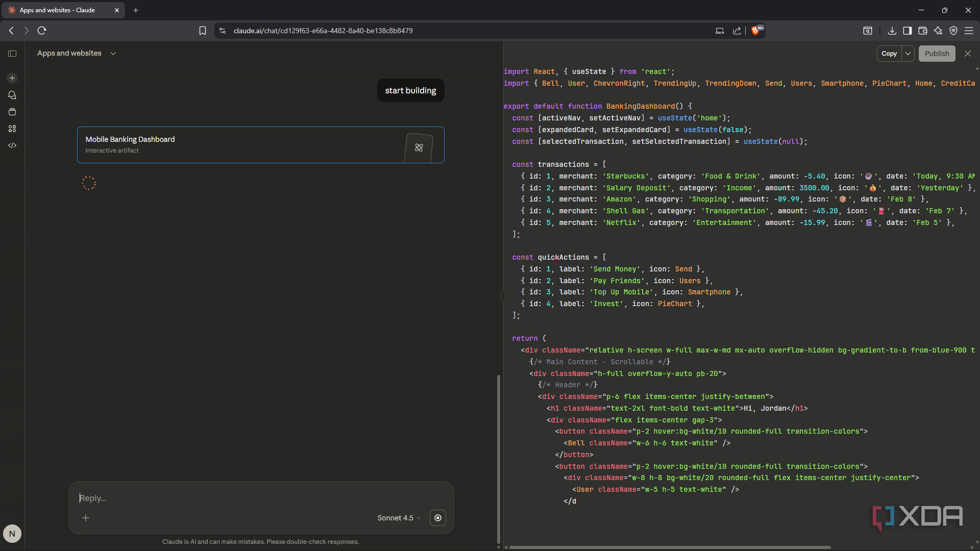Viewport: 980px width, 551px height.
Task: Click the Publish button
Action: [x=937, y=54]
